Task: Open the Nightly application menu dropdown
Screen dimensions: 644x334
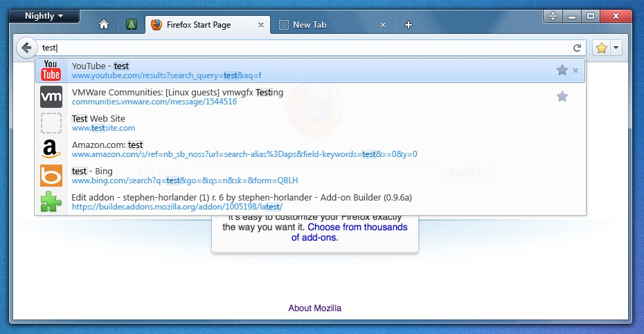Action: (44, 16)
